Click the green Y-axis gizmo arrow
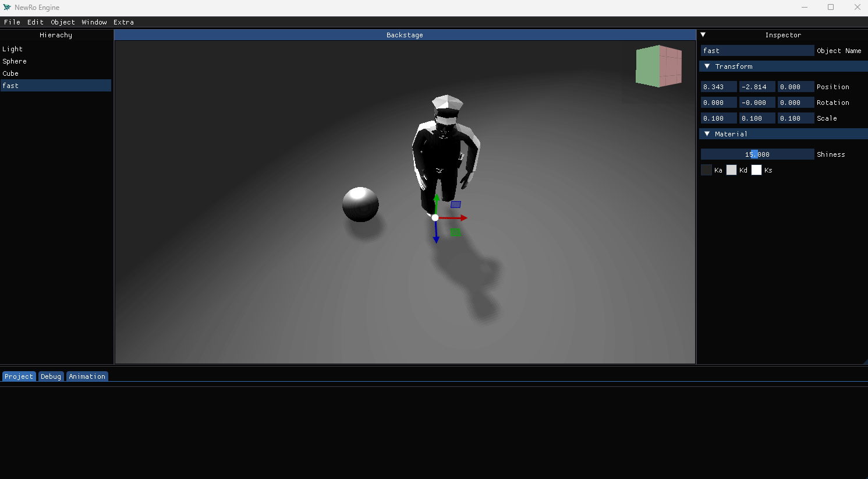868x479 pixels. (x=436, y=203)
